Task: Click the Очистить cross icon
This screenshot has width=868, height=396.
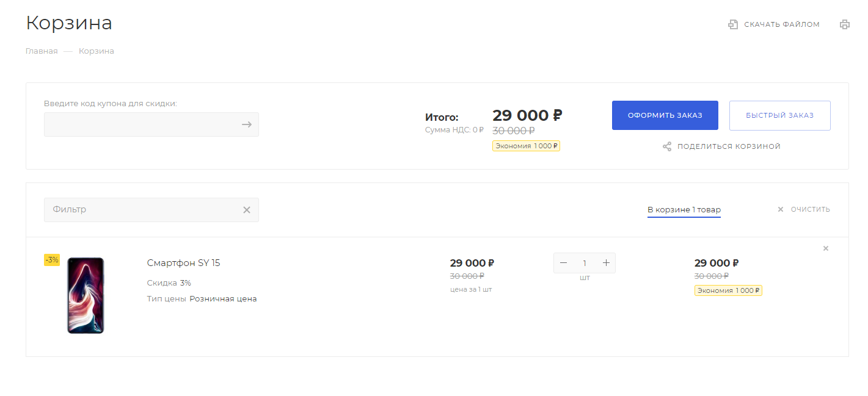Action: point(780,209)
